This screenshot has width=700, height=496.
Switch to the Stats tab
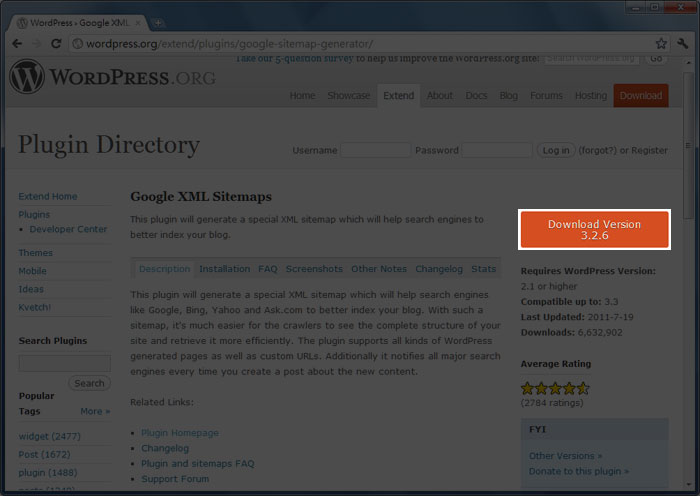tap(483, 269)
